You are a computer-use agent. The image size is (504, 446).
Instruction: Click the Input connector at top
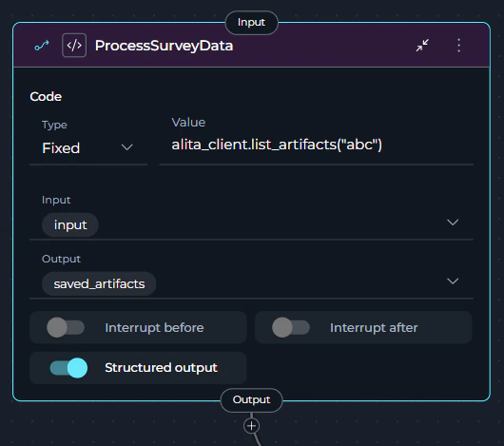click(251, 23)
